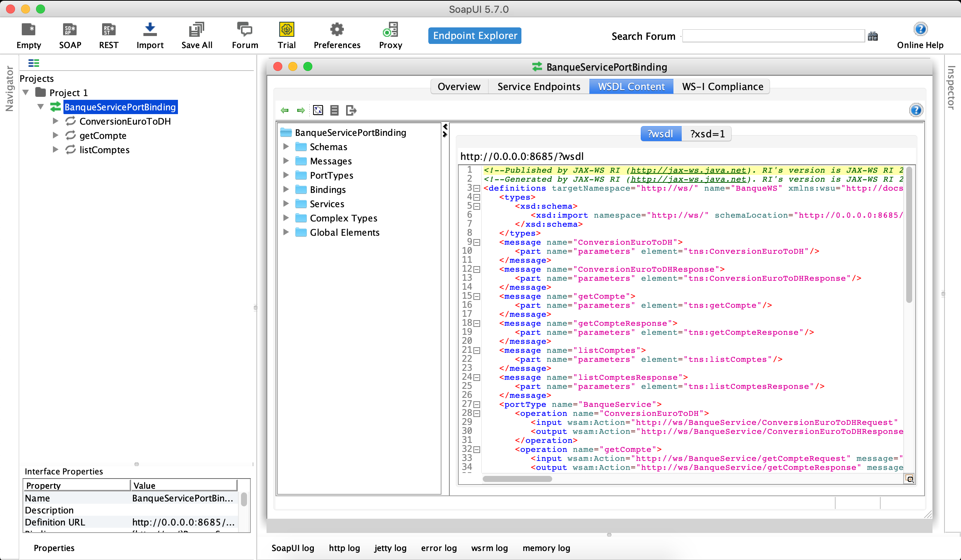
Task: Click the horizontal scrollbar of WSDL editor
Action: click(517, 479)
